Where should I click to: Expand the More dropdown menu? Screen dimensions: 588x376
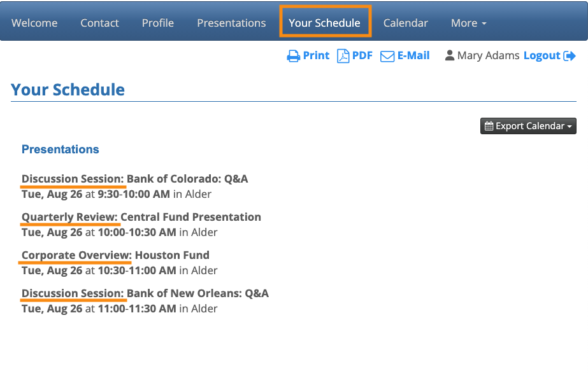click(468, 23)
